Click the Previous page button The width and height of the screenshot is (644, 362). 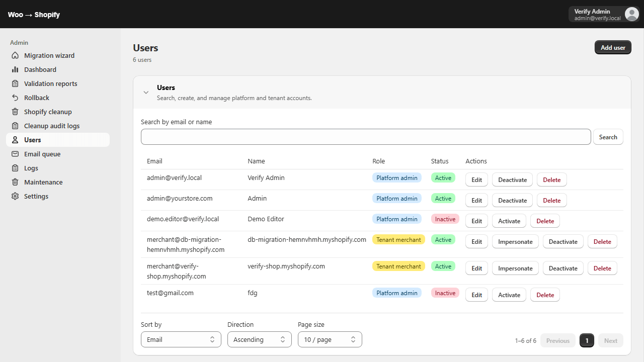(558, 340)
